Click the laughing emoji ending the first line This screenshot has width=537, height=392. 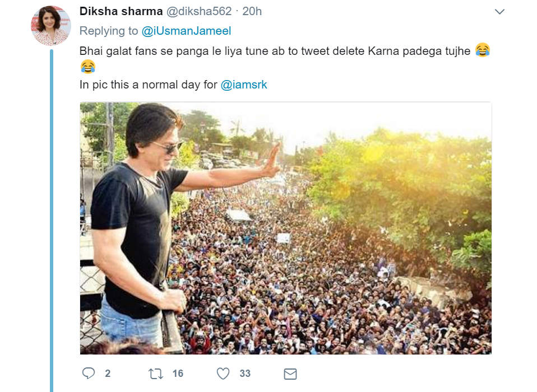[482, 50]
